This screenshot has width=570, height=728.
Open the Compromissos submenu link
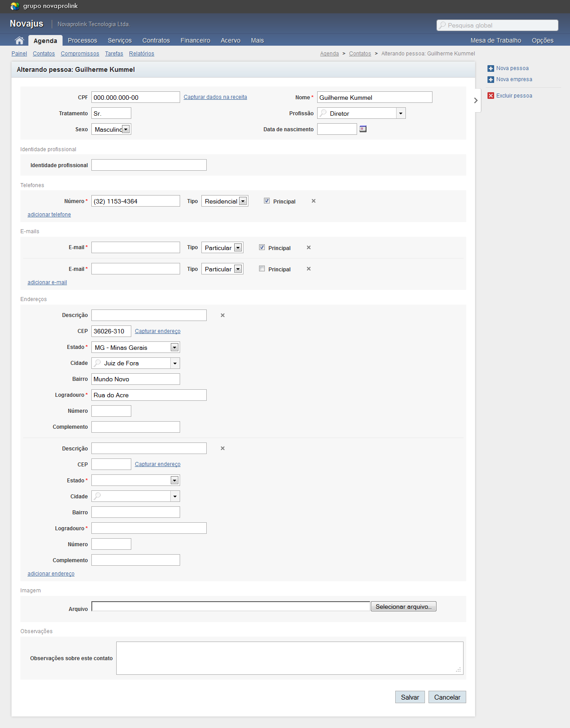click(80, 54)
